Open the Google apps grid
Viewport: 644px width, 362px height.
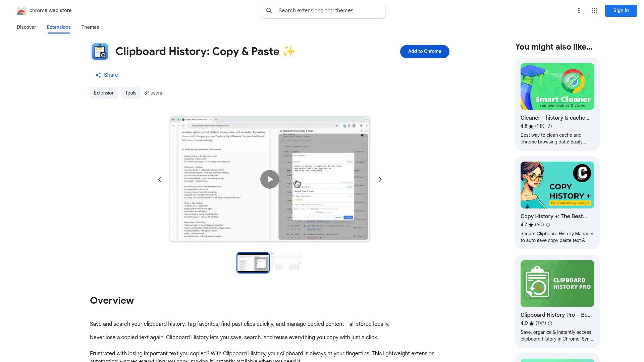click(594, 11)
